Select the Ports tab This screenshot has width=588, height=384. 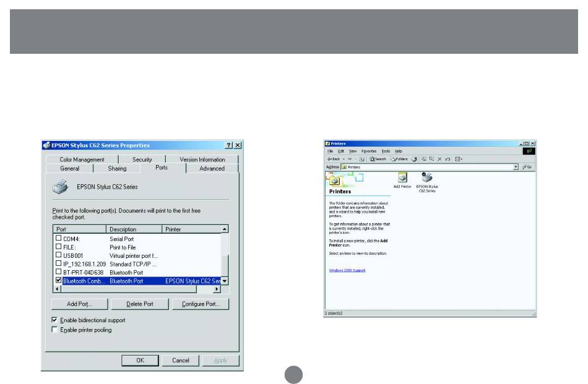click(162, 168)
